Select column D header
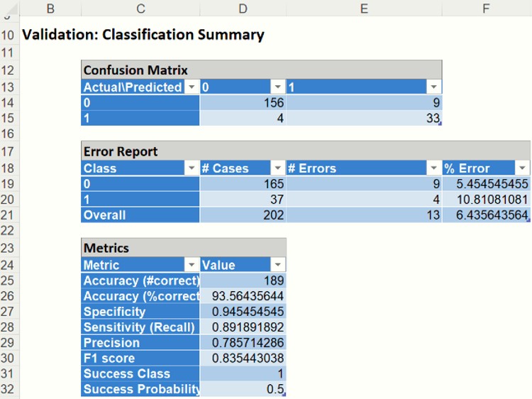This screenshot has width=532, height=399. click(243, 8)
